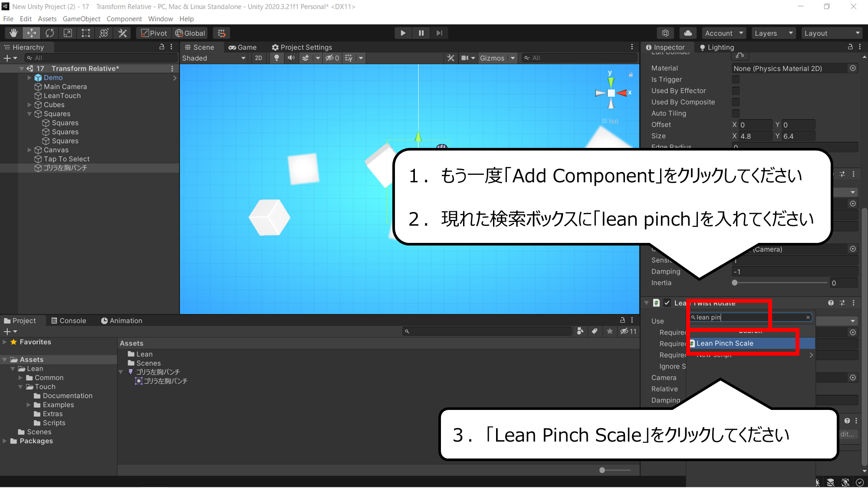Open Hierarchy create plus dropdown
The width and height of the screenshot is (868, 488).
point(10,58)
